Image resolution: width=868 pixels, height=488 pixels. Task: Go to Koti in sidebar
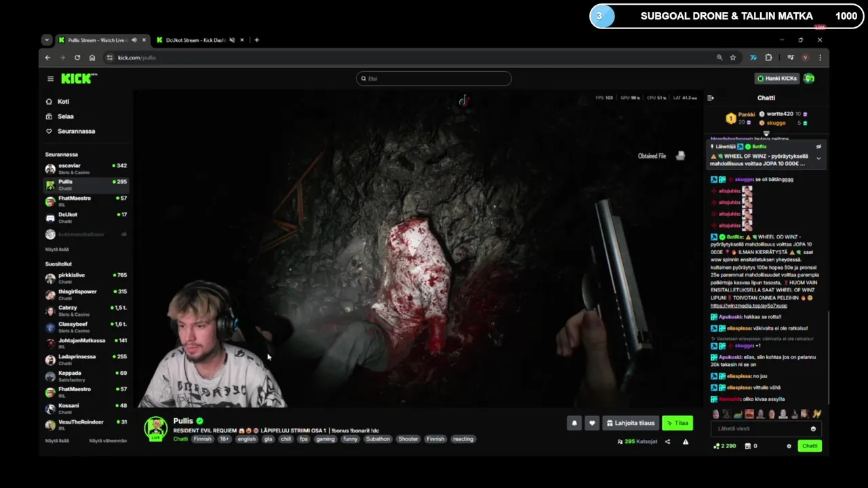[x=63, y=102]
